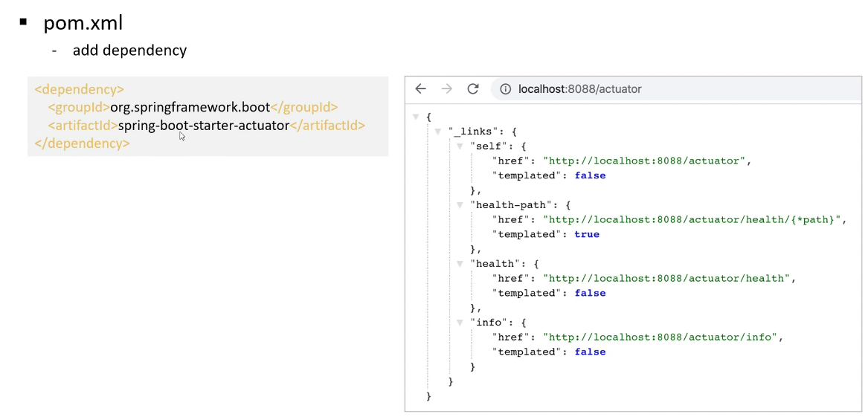This screenshot has width=868, height=417.
Task: Open the http://localhost:8088/actuator/info href
Action: tap(660, 337)
